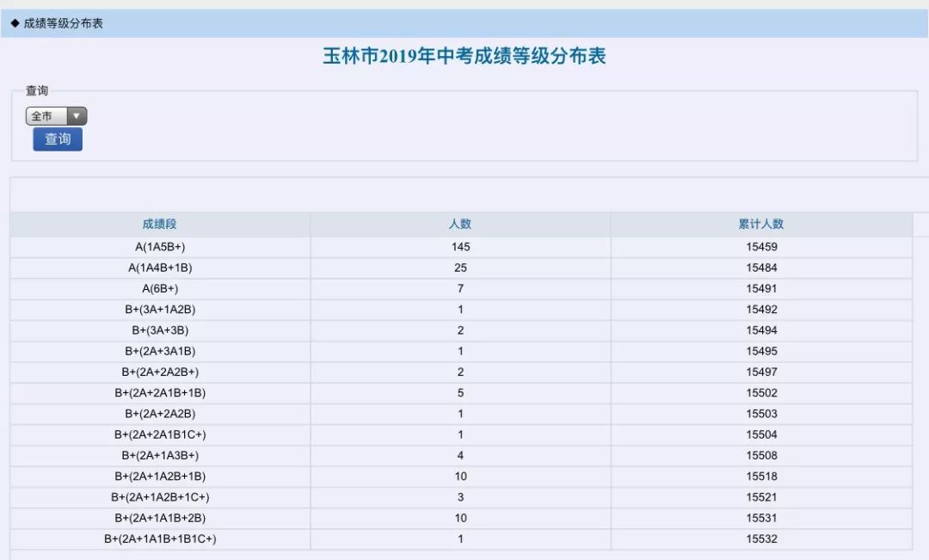
Task: Select the B+(2A+1A3B+) row cell
Action: [160, 456]
